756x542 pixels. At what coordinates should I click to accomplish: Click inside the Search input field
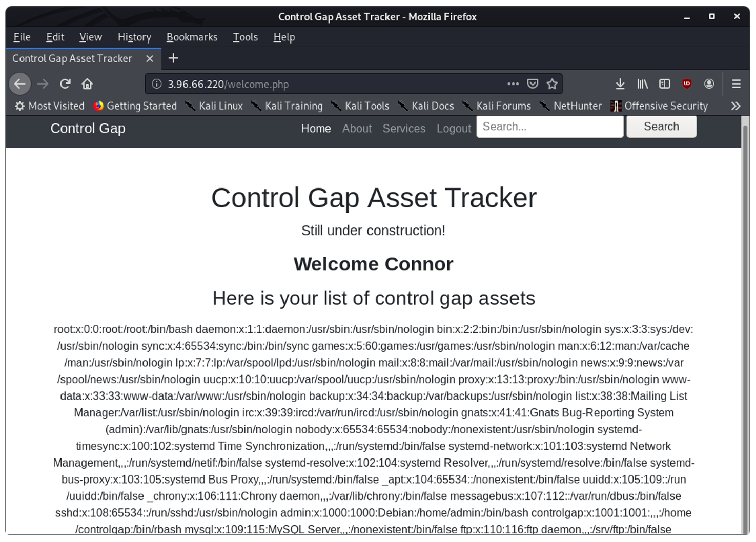(549, 126)
